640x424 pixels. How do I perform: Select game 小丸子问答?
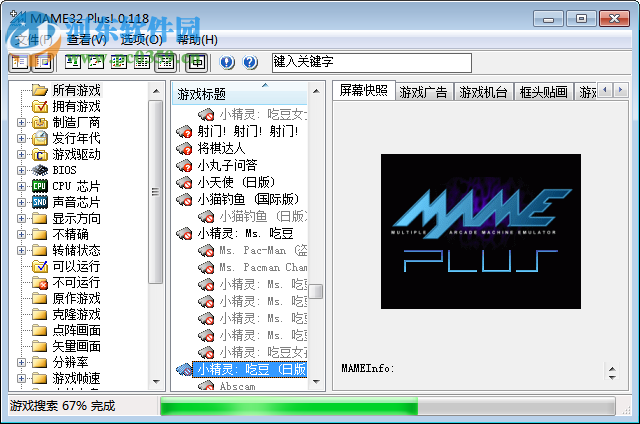[x=227, y=165]
